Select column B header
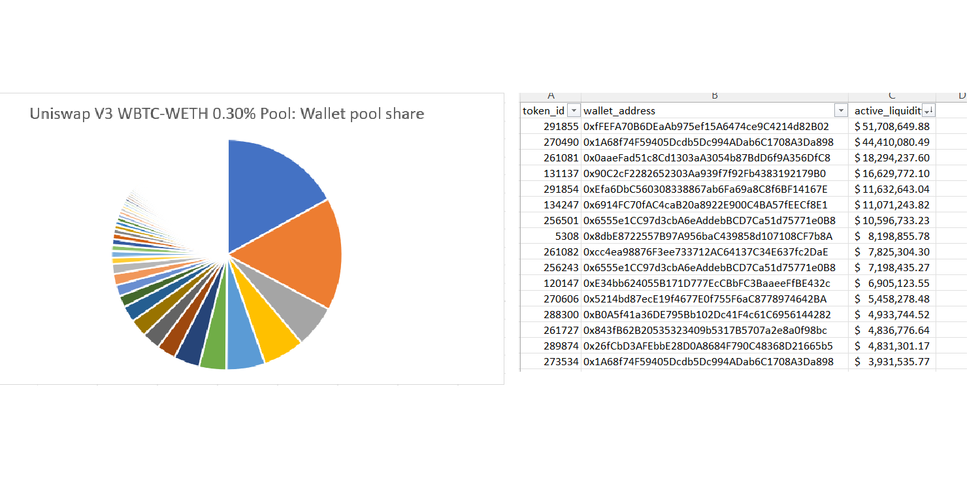The width and height of the screenshot is (980, 490). pos(714,95)
